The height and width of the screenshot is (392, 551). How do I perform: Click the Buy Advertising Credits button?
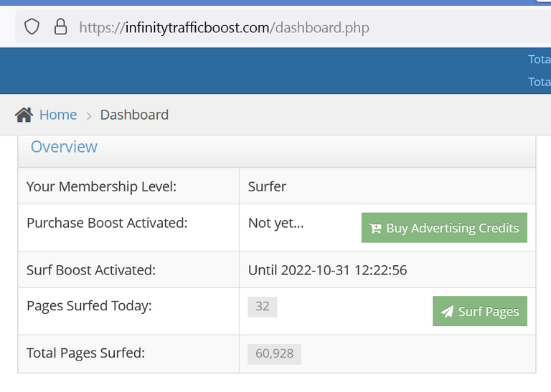pos(444,228)
